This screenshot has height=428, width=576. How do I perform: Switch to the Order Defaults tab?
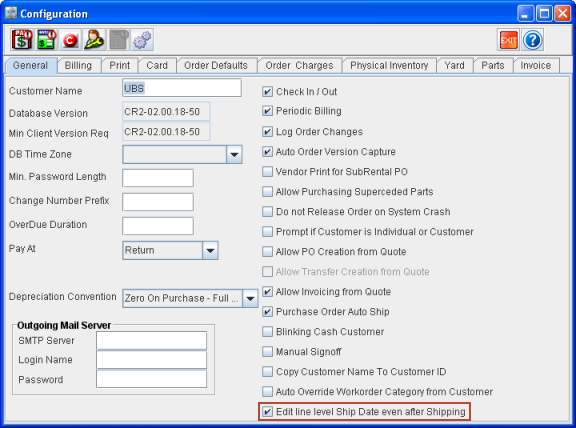(x=216, y=65)
